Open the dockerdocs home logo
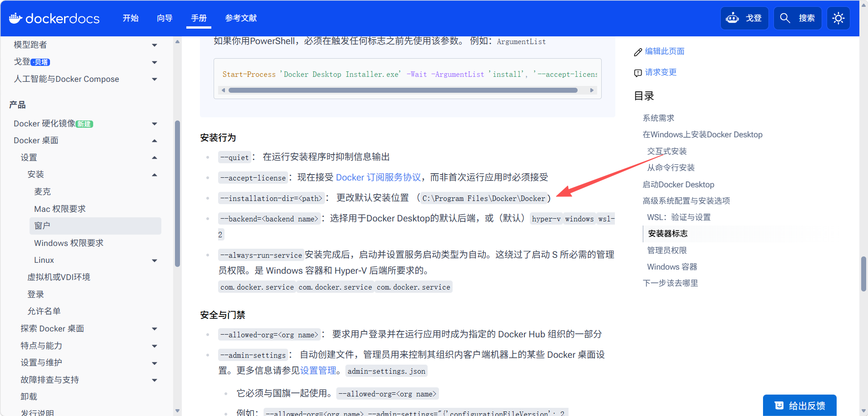The image size is (868, 416). 54,18
